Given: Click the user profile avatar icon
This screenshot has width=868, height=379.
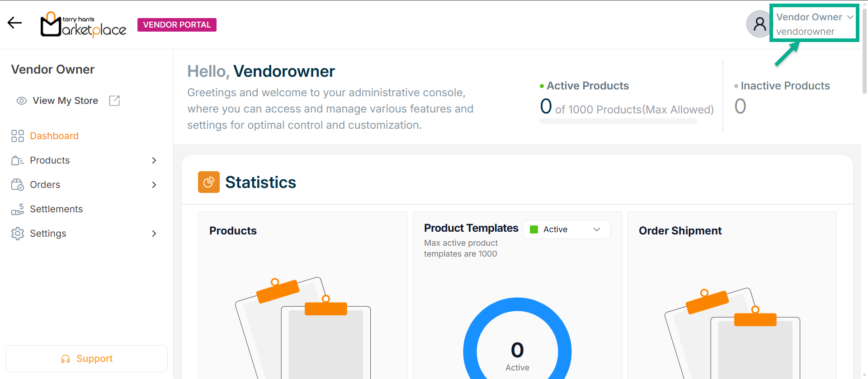Looking at the screenshot, I should coord(759,24).
